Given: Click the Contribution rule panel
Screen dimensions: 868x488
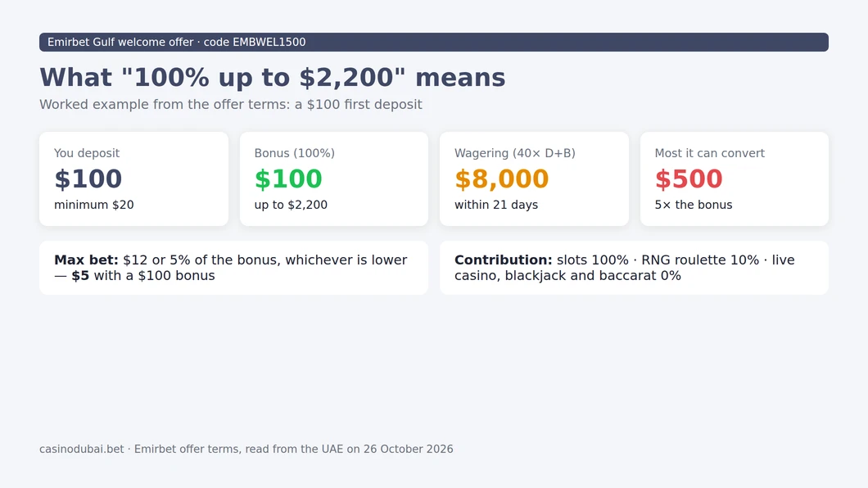Looking at the screenshot, I should tap(635, 268).
